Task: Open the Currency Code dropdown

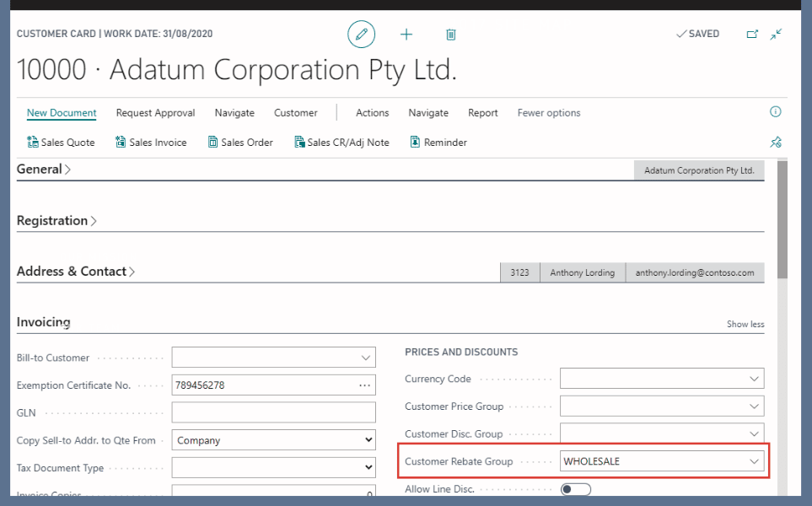Action: point(754,379)
